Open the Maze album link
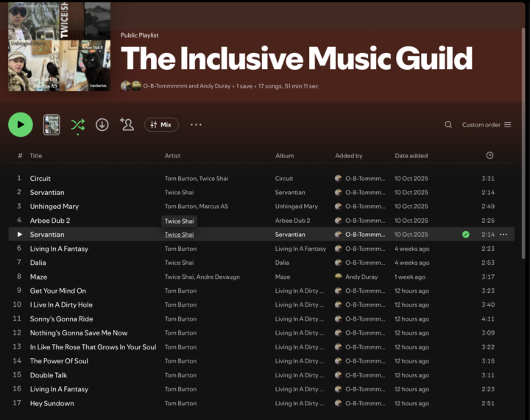This screenshot has height=420, width=530. [283, 277]
